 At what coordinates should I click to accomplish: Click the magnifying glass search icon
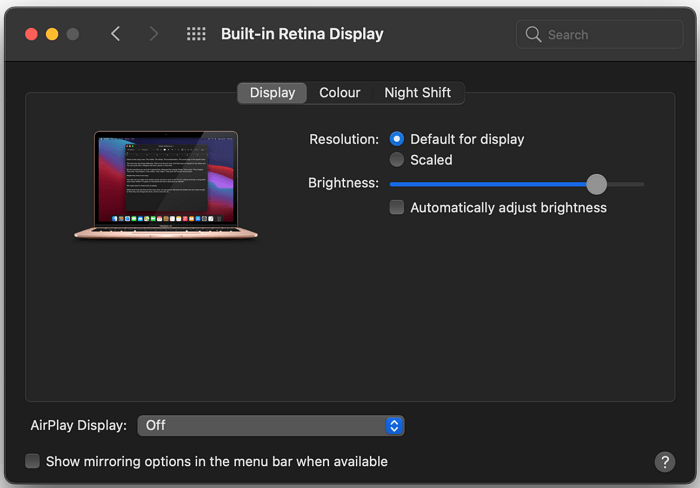(534, 34)
